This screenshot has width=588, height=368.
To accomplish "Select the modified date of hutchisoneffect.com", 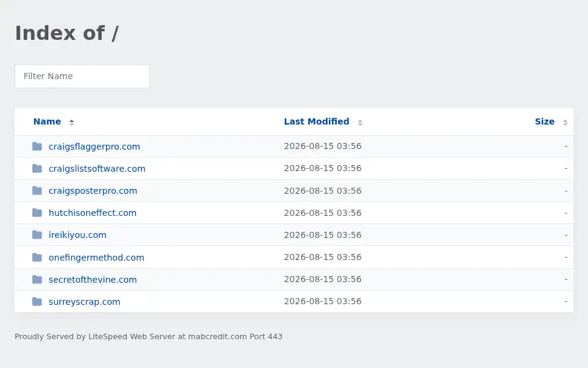I will click(x=323, y=213).
